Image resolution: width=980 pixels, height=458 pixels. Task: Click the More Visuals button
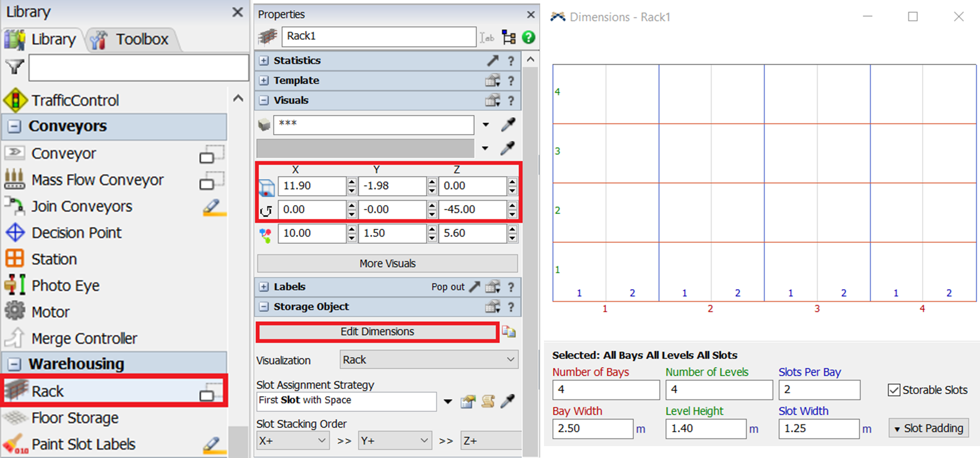387,263
